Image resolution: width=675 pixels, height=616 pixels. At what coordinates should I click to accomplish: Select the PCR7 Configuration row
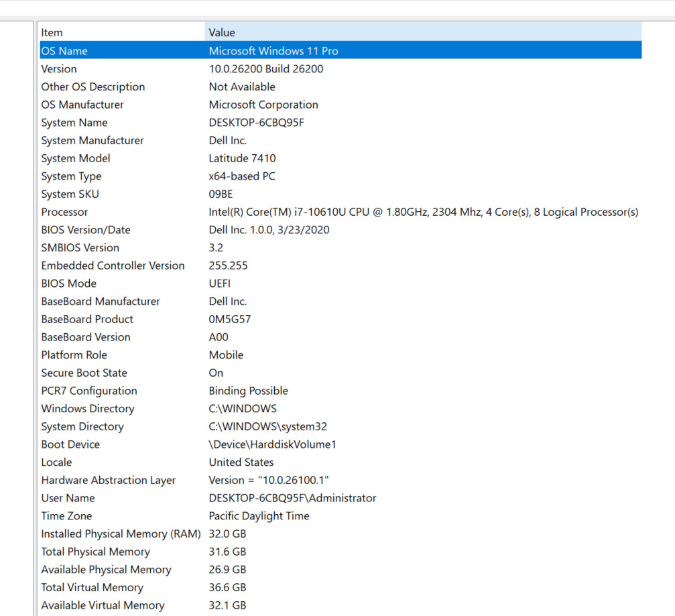[341, 390]
